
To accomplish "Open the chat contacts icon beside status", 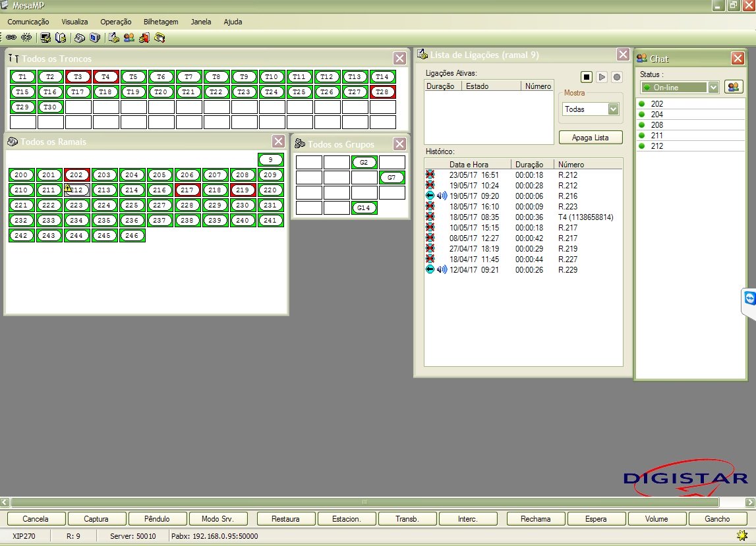I will coord(733,87).
